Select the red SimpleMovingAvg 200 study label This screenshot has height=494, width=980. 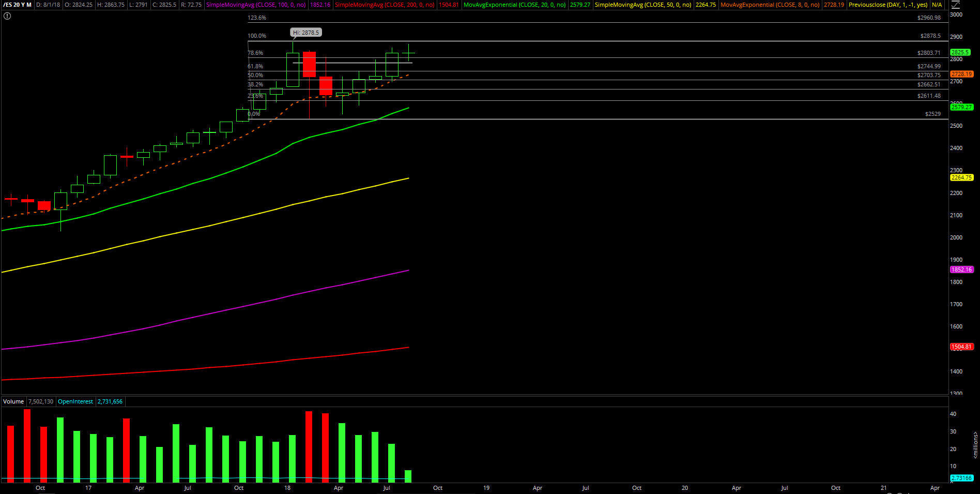point(385,5)
